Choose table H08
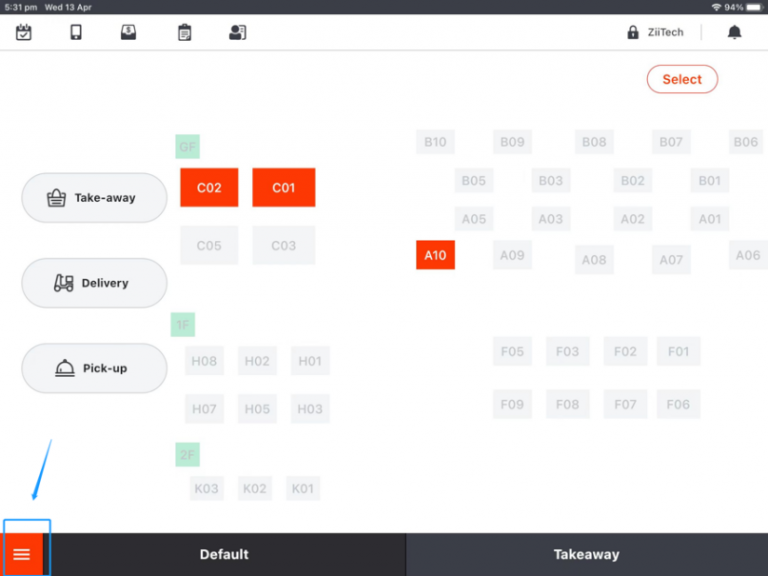The image size is (768, 576). click(x=204, y=361)
